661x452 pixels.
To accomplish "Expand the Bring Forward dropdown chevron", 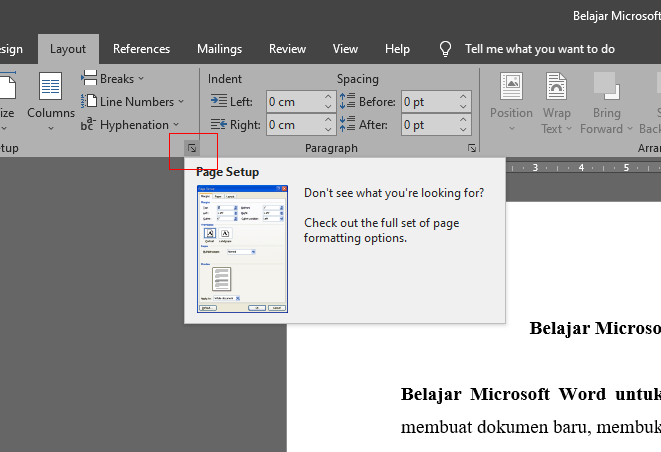I will [x=630, y=128].
